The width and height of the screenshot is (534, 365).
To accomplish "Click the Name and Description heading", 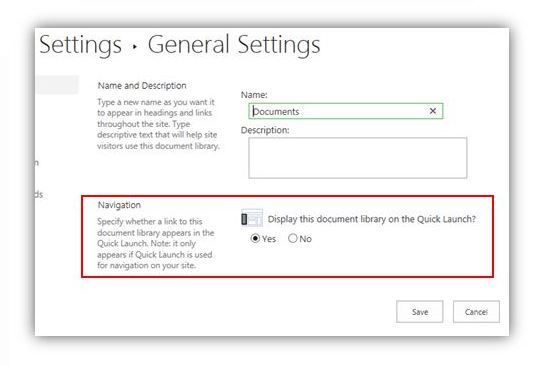I will pyautogui.click(x=142, y=85).
